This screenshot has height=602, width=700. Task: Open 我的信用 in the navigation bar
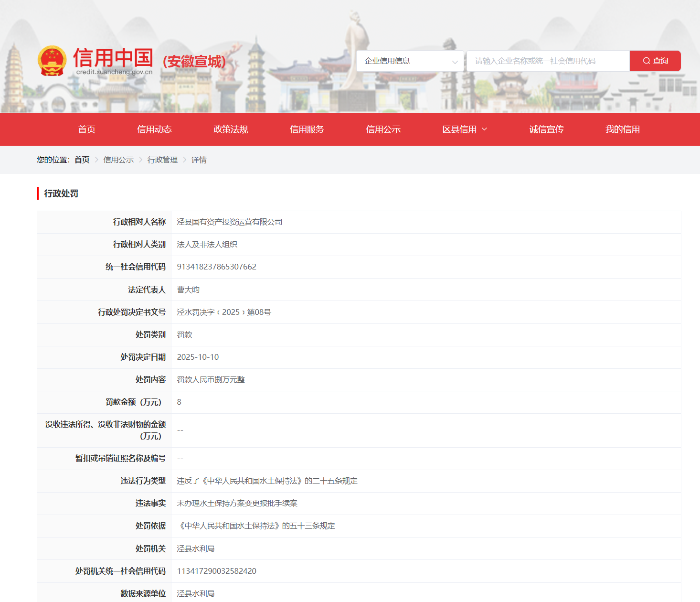(x=623, y=129)
